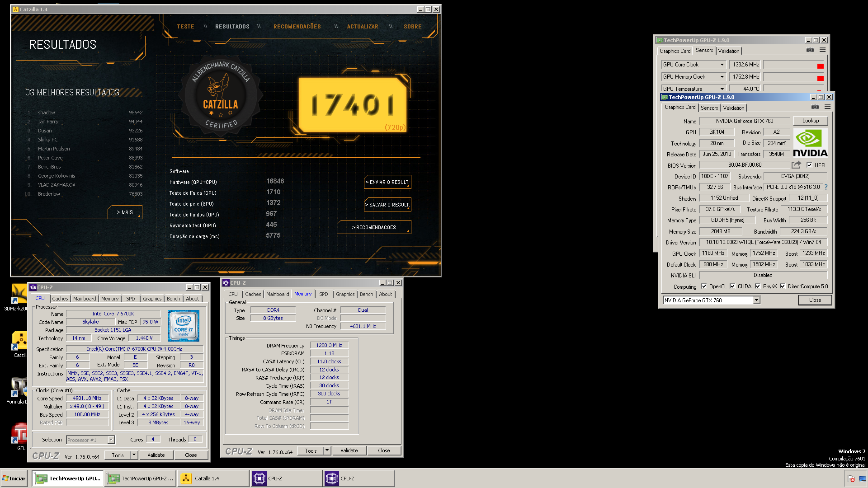Select 'shadow' entry in best results list
Viewport: 868px width, 488px height.
click(85, 113)
